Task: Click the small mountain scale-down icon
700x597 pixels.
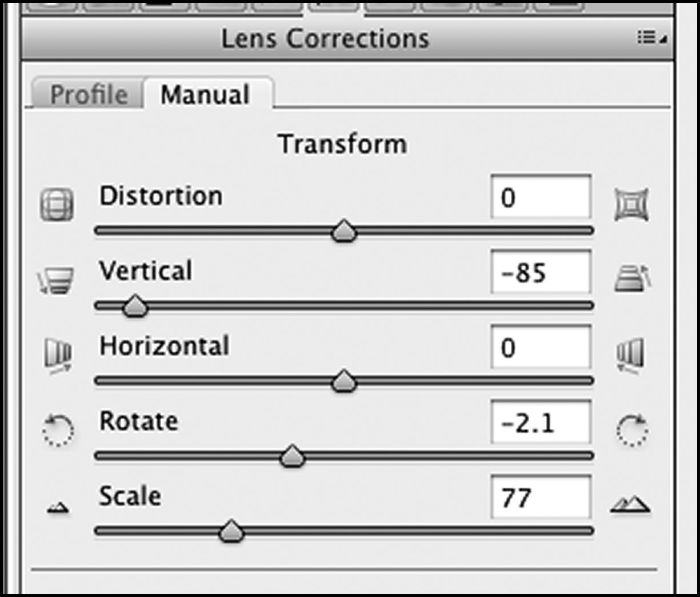Action: point(58,507)
